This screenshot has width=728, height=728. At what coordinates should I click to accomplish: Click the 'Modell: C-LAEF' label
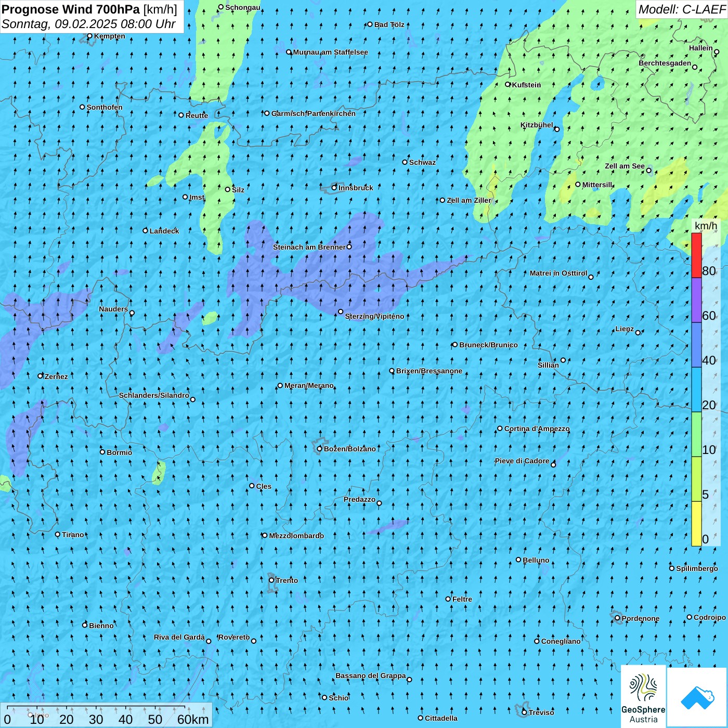coord(682,9)
